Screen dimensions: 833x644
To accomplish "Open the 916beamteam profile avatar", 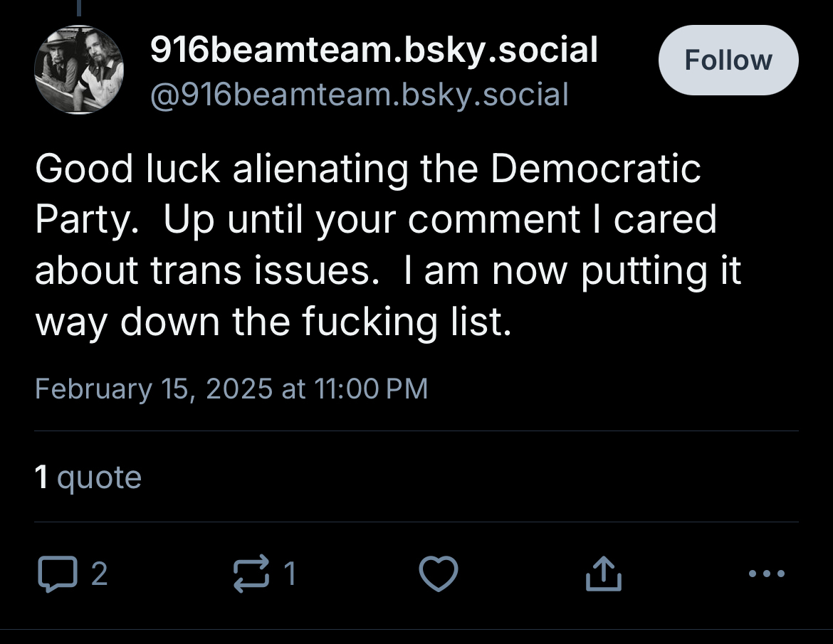I will 78,70.
